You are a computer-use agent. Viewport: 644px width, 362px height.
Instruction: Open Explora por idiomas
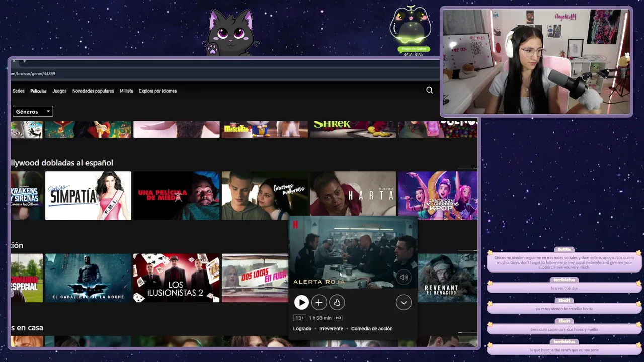(x=157, y=91)
